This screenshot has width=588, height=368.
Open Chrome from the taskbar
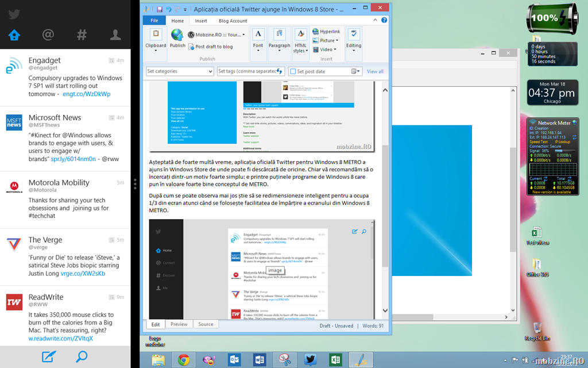point(183,360)
